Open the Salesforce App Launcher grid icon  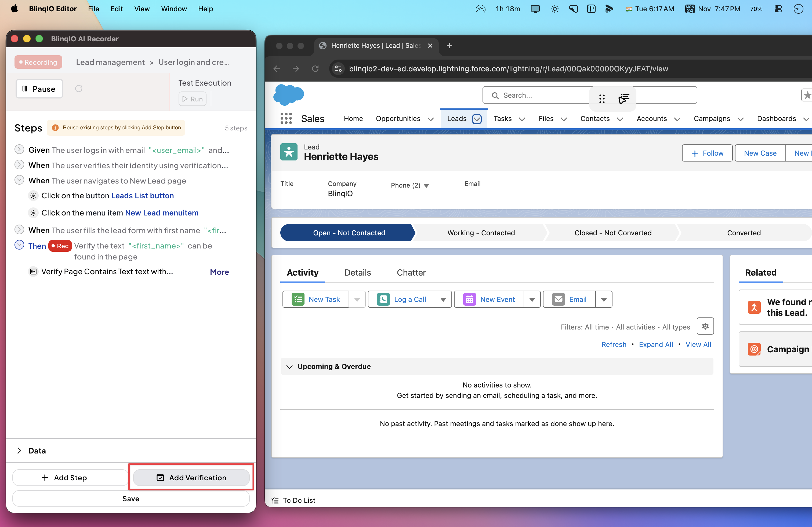pyautogui.click(x=286, y=119)
